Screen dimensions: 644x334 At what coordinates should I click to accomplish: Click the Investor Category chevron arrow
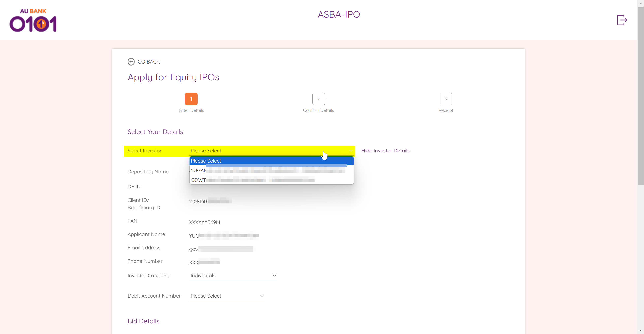[x=274, y=275]
